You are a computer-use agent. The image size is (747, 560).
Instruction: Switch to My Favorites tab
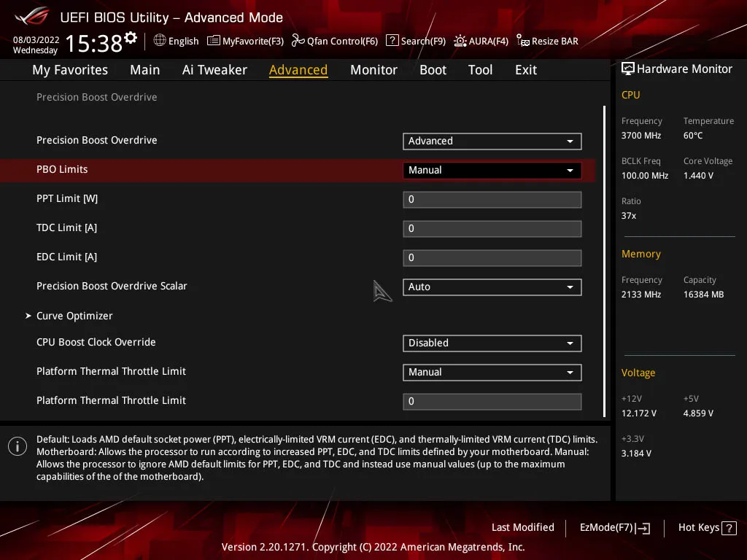pyautogui.click(x=70, y=70)
